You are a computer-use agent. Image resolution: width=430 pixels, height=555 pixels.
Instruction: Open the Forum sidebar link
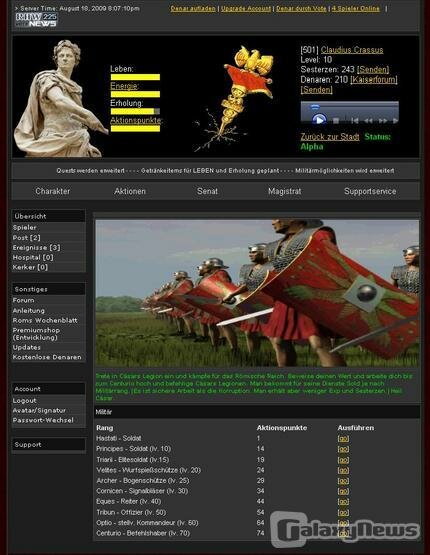(23, 300)
